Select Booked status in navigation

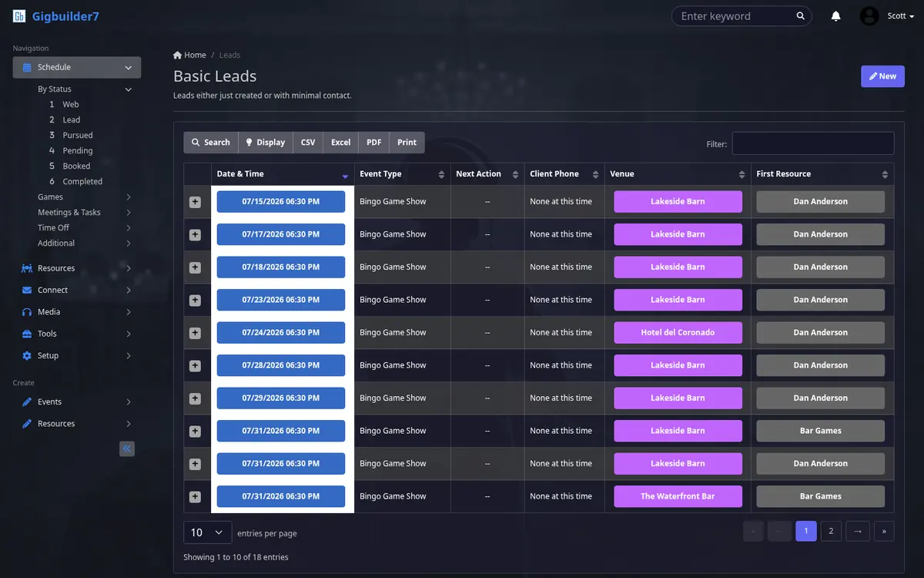click(76, 166)
